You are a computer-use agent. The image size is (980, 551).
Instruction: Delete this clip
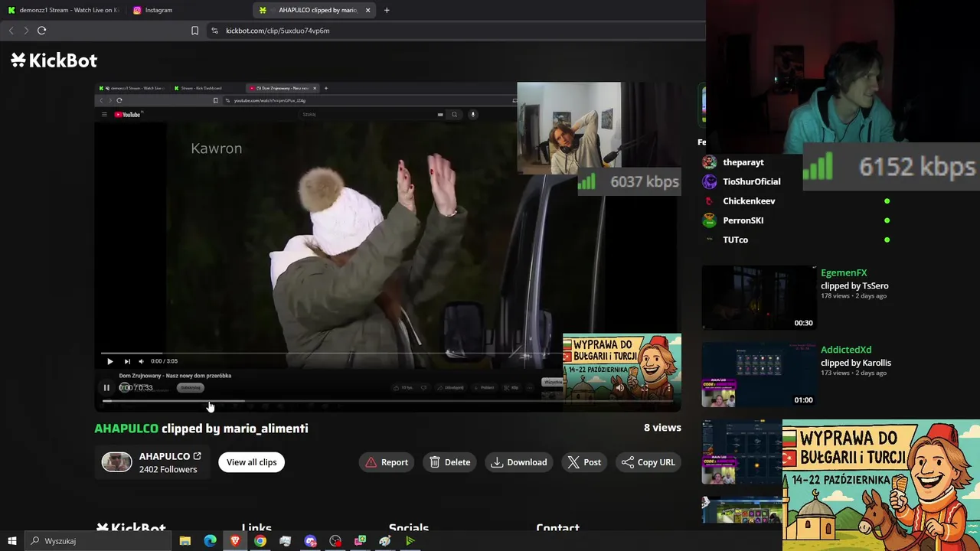point(450,462)
